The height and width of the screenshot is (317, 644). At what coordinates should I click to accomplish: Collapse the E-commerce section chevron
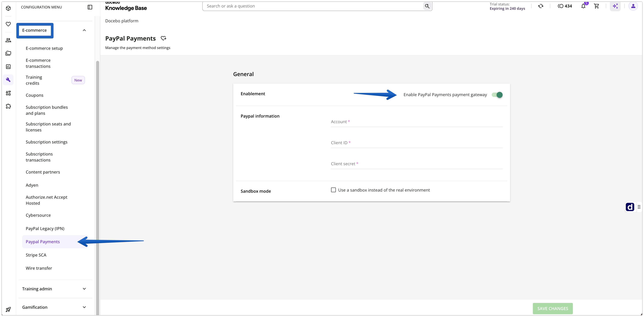coord(84,30)
